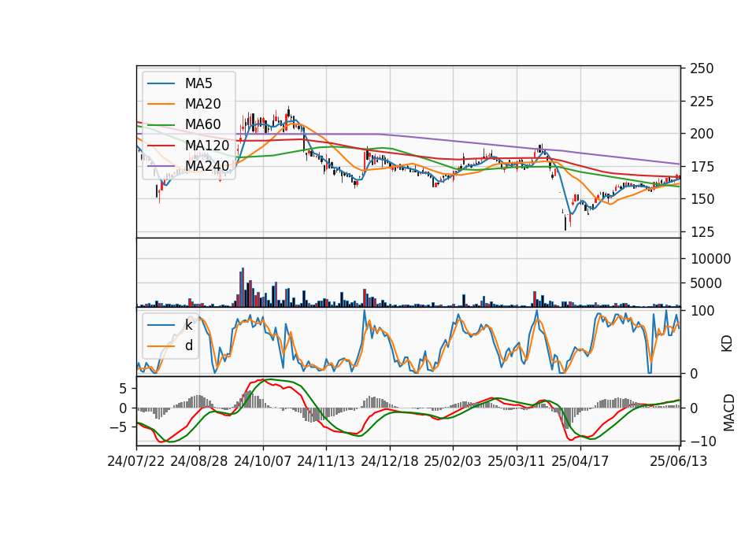Click the MACD axis title
The image size is (756, 543).
[x=728, y=412]
